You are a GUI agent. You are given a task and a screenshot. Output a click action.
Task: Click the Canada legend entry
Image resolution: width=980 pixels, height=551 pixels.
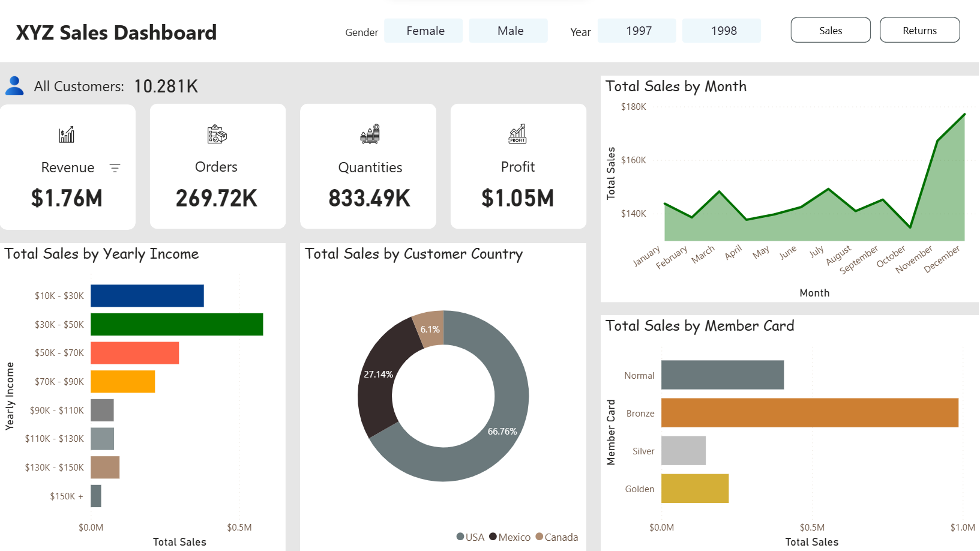coord(557,537)
